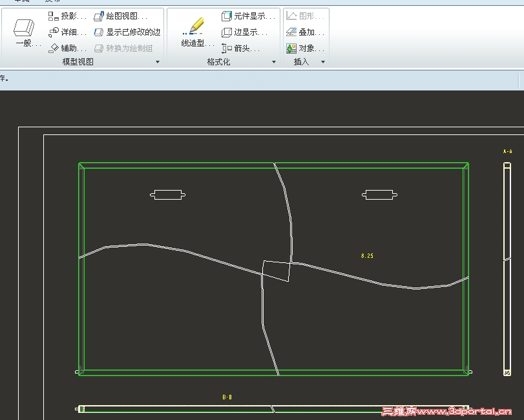Expand the Insert (插入) group dropdown

coord(323,62)
